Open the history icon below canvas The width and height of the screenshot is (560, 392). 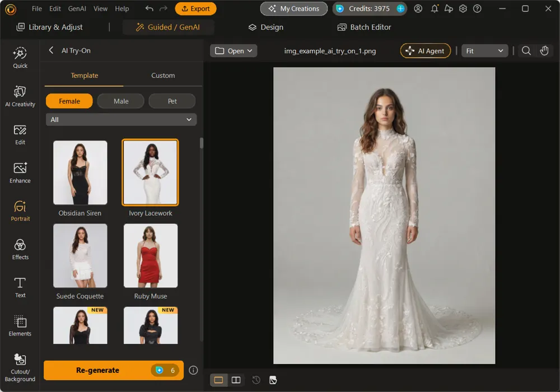point(256,380)
